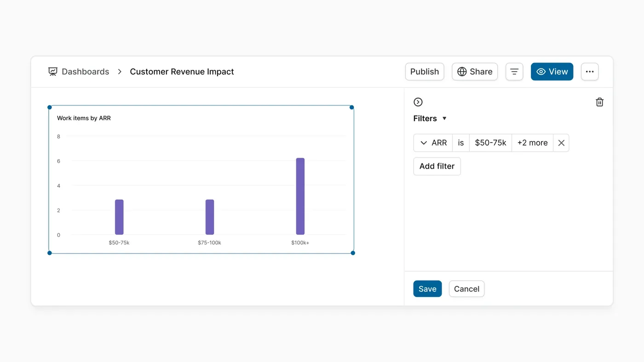Click the $100k+ axis label
Viewport: 644px width, 362px height.
click(300, 242)
